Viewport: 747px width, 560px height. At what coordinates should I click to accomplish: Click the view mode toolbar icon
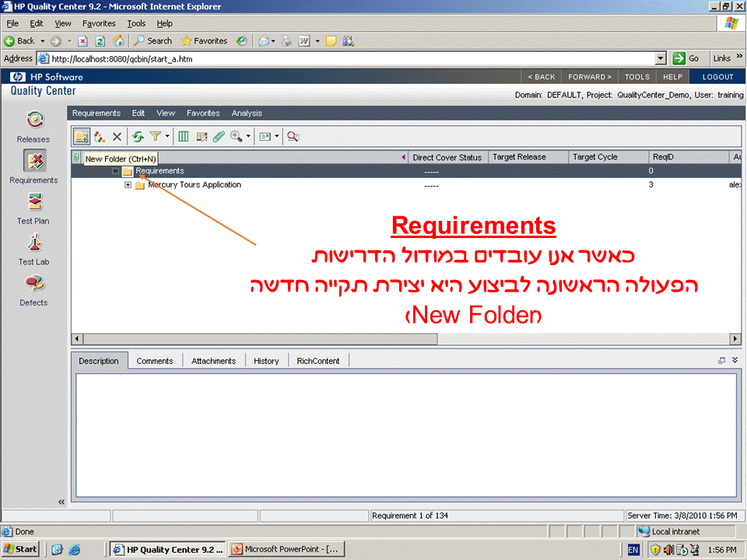pos(265,137)
